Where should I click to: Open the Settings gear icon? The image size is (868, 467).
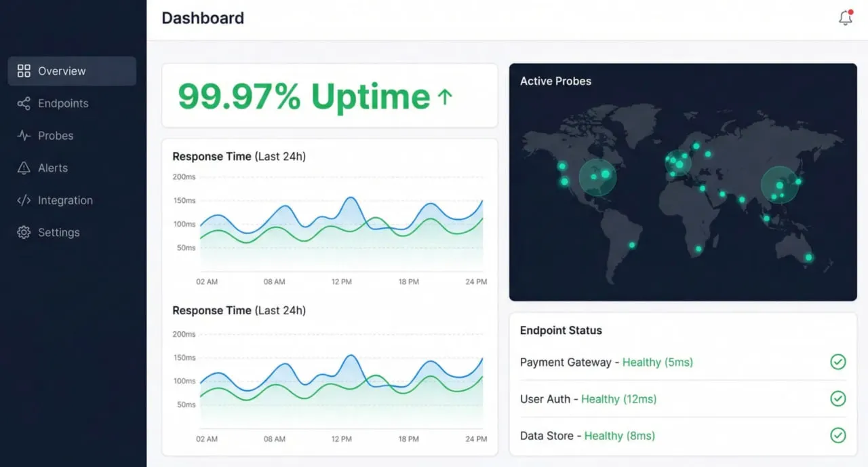23,232
